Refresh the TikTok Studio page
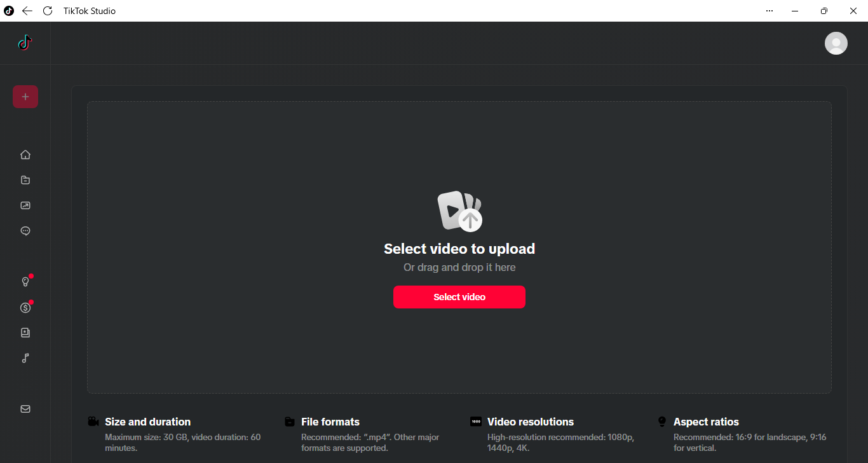 coord(48,11)
